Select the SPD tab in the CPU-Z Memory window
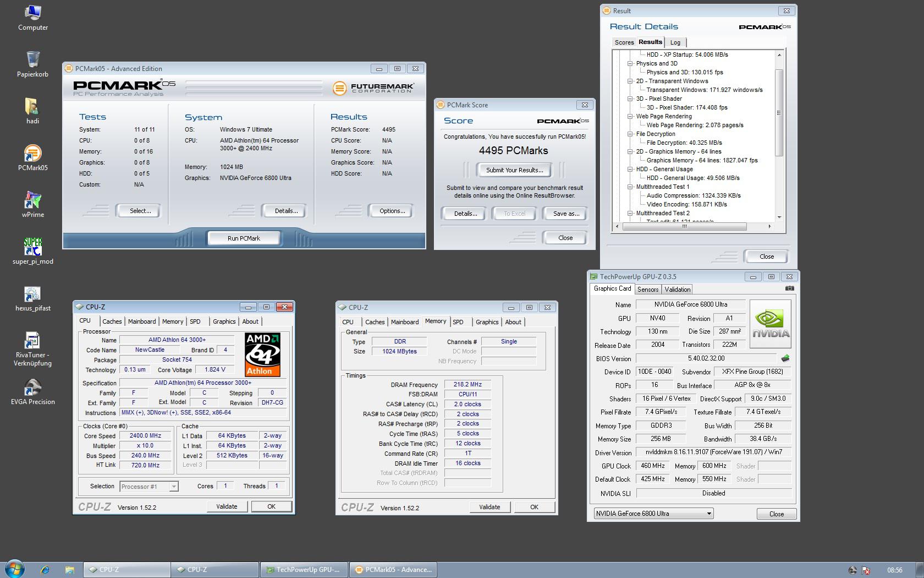The height and width of the screenshot is (578, 924). tap(458, 322)
